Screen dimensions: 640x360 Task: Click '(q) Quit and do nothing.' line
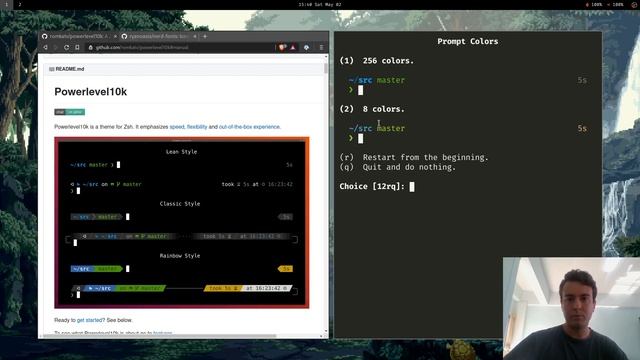(397, 167)
